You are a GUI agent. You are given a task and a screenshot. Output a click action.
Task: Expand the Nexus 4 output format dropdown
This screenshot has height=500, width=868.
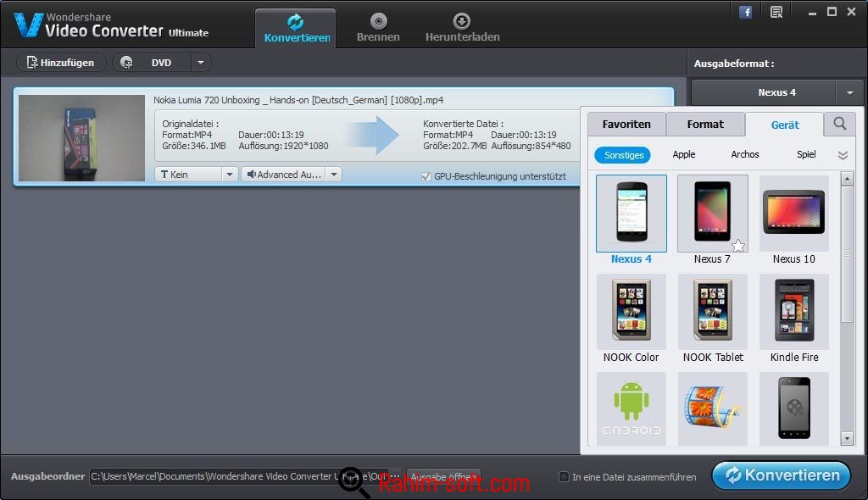[x=849, y=92]
